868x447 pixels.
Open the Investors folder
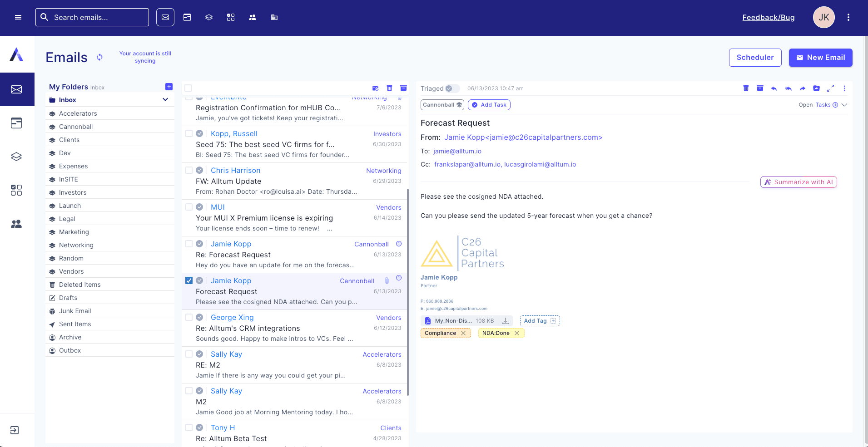coord(73,192)
